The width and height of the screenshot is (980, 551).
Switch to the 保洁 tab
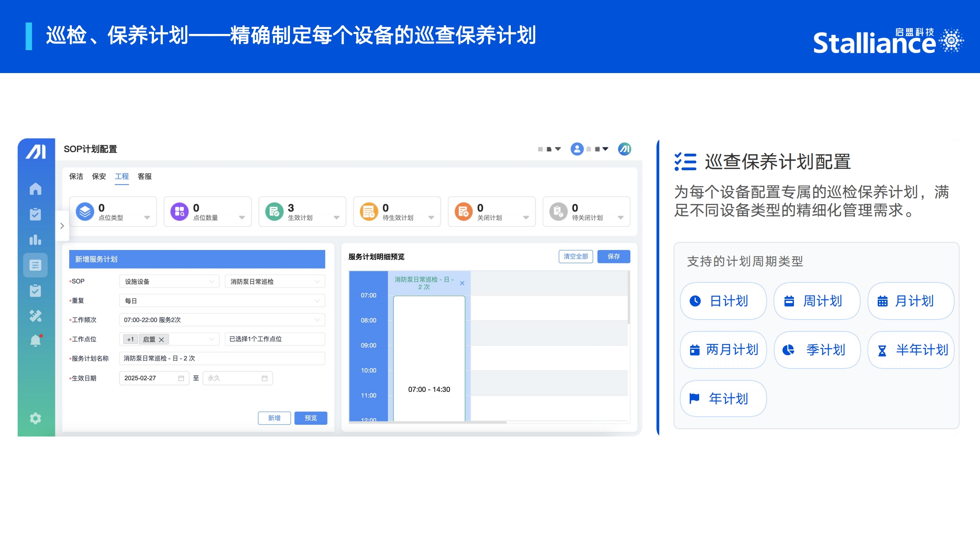(x=76, y=177)
